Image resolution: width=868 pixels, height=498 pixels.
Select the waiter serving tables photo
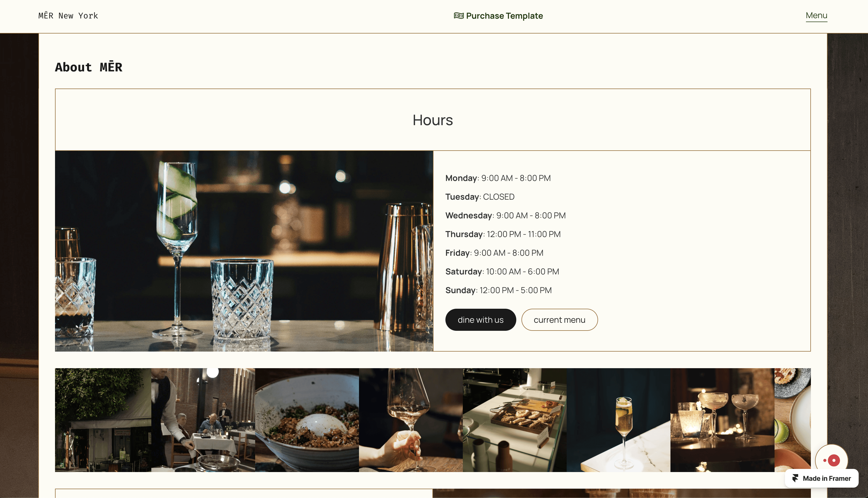tap(203, 420)
